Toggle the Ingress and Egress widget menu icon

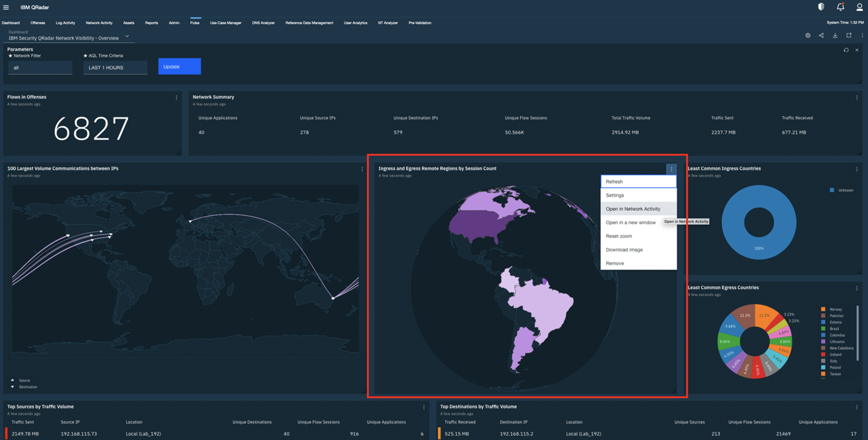pos(671,169)
